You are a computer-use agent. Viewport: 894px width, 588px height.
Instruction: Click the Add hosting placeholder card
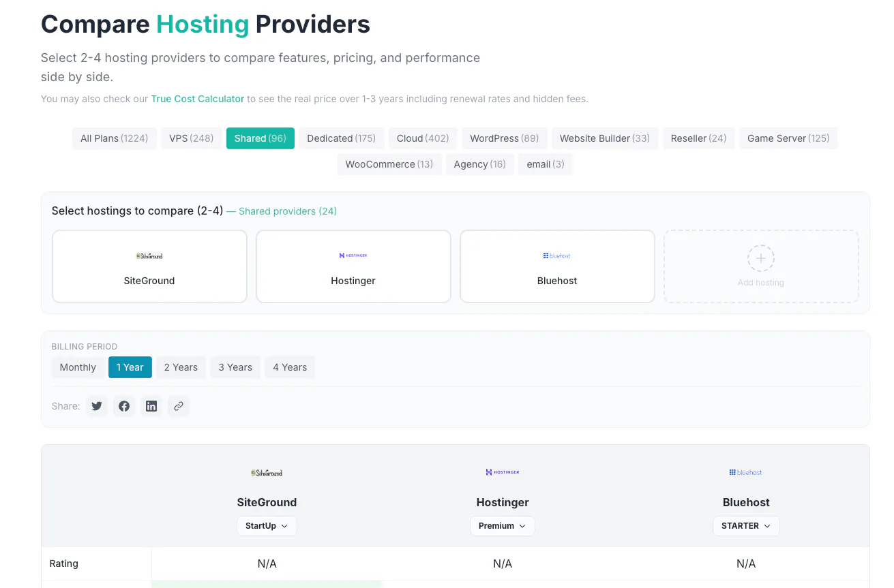click(x=761, y=266)
